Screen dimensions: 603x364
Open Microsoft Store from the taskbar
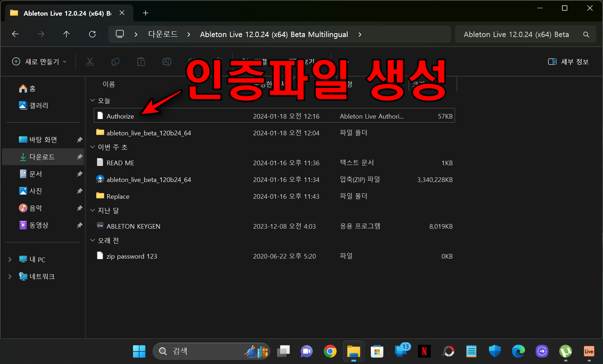click(x=377, y=352)
